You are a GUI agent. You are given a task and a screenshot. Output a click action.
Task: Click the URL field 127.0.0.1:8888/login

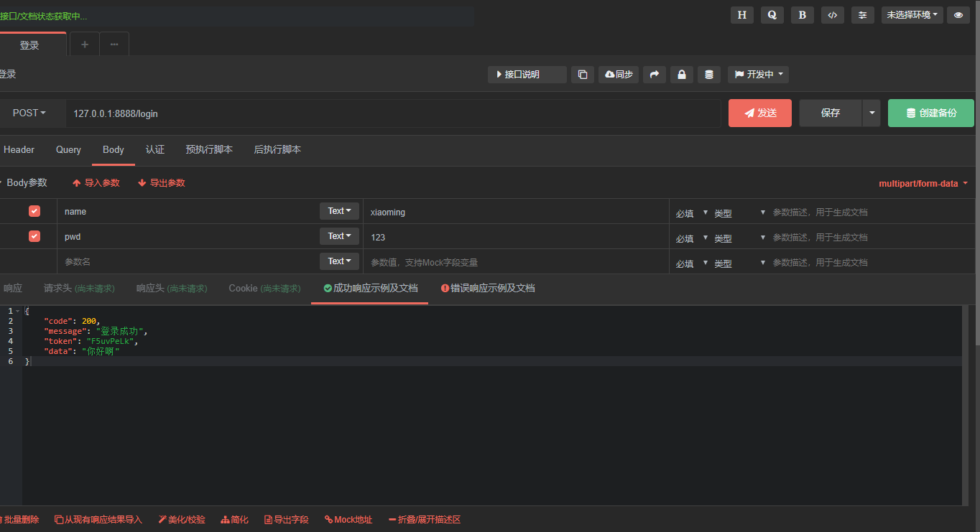coord(394,113)
